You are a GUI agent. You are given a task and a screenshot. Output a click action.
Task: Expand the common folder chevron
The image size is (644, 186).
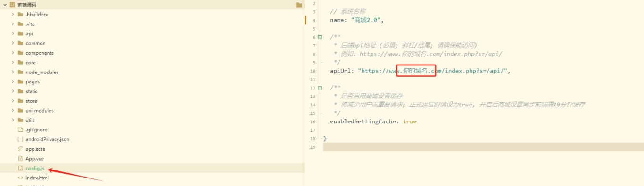[x=13, y=43]
